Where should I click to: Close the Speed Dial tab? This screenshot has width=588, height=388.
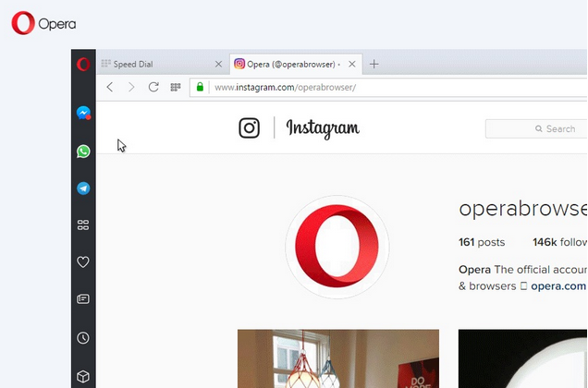218,64
